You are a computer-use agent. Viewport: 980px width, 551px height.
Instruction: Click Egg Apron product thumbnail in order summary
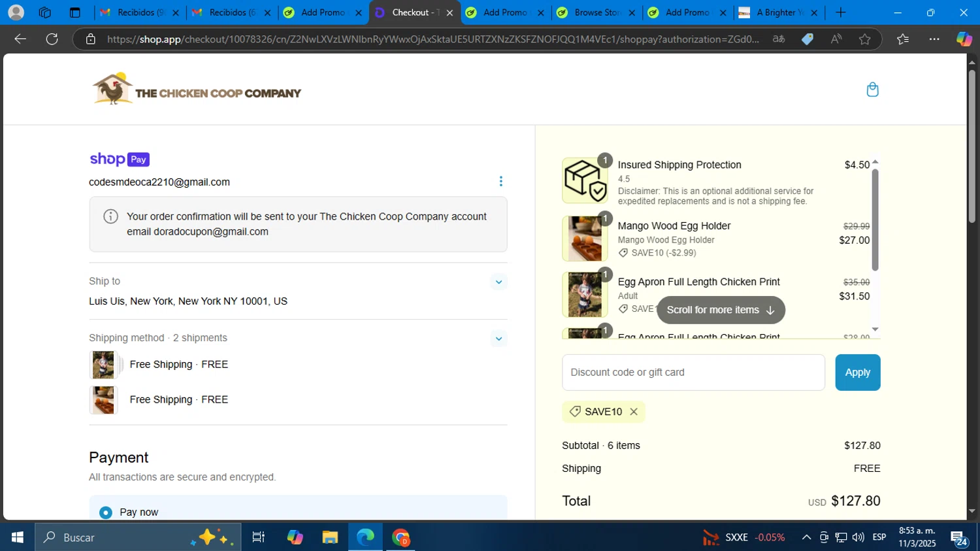[x=585, y=295]
